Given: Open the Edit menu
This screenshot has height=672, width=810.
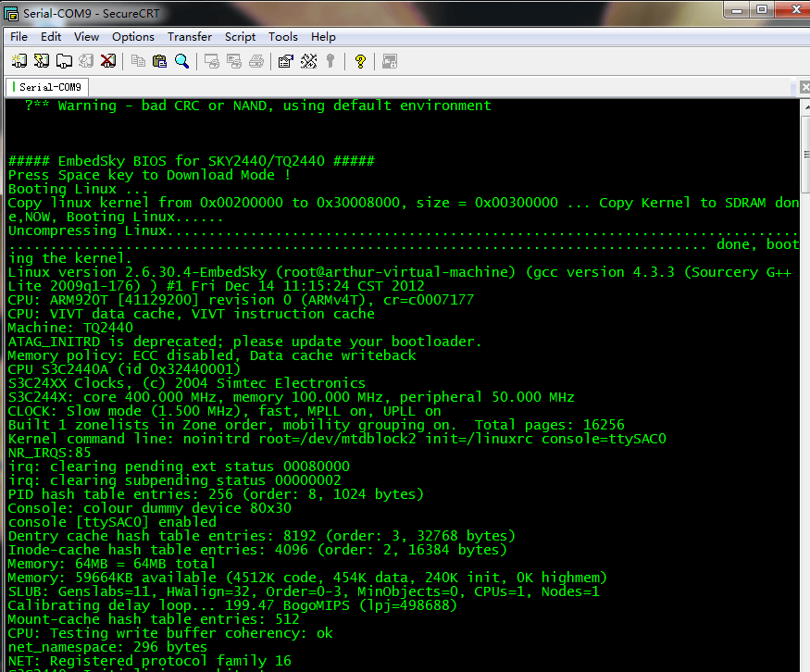Looking at the screenshot, I should coord(51,37).
